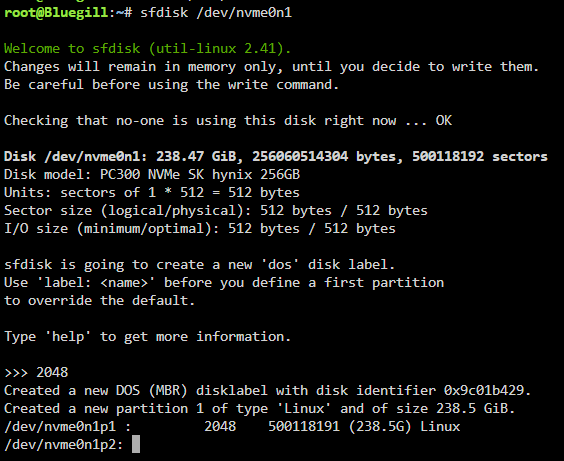Click the disk identifier 0x9c01b429

click(x=483, y=391)
